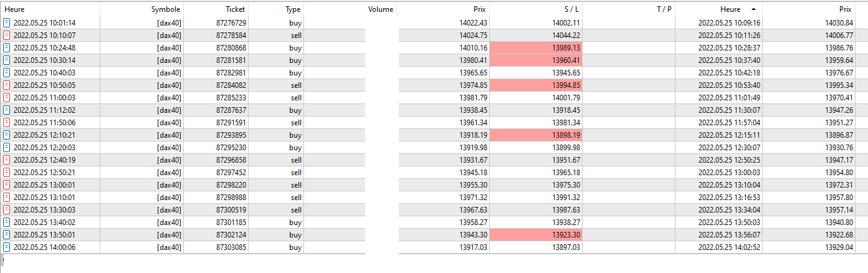Screen dimensions: 868x273
Task: Click the Type column header
Action: pos(292,9)
